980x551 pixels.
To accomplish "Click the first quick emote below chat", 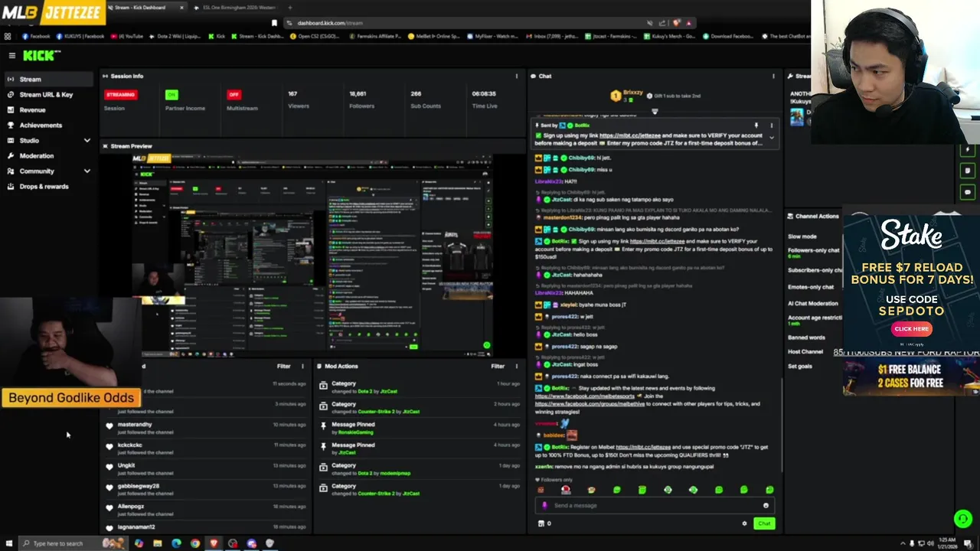I will [541, 490].
